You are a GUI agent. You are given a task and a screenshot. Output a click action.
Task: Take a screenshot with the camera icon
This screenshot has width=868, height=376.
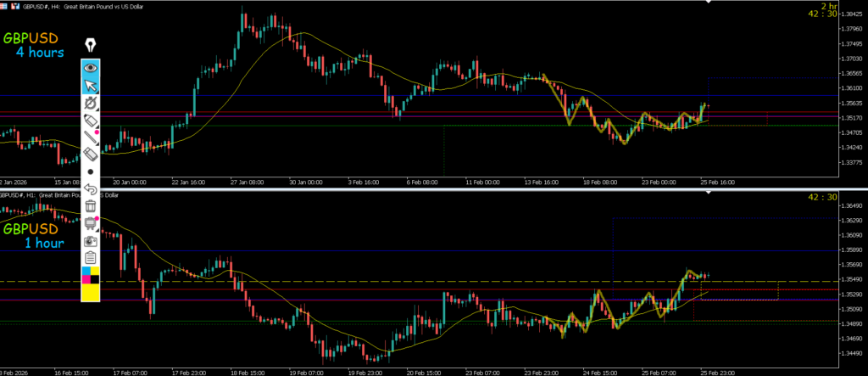[91, 241]
